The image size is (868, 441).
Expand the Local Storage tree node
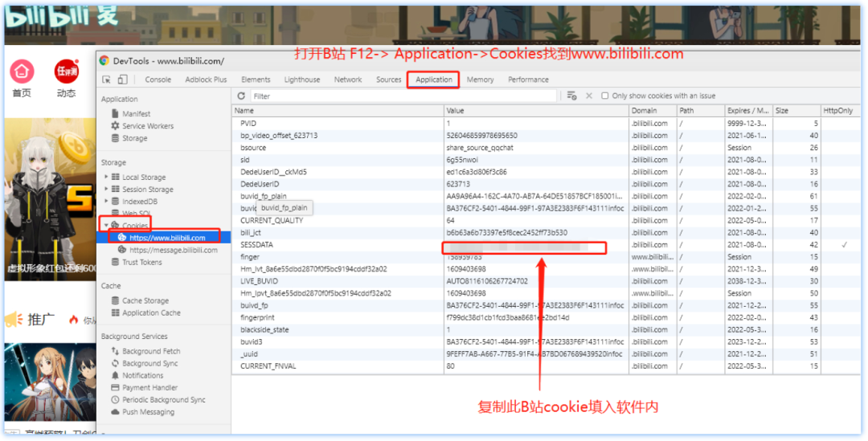coord(106,178)
